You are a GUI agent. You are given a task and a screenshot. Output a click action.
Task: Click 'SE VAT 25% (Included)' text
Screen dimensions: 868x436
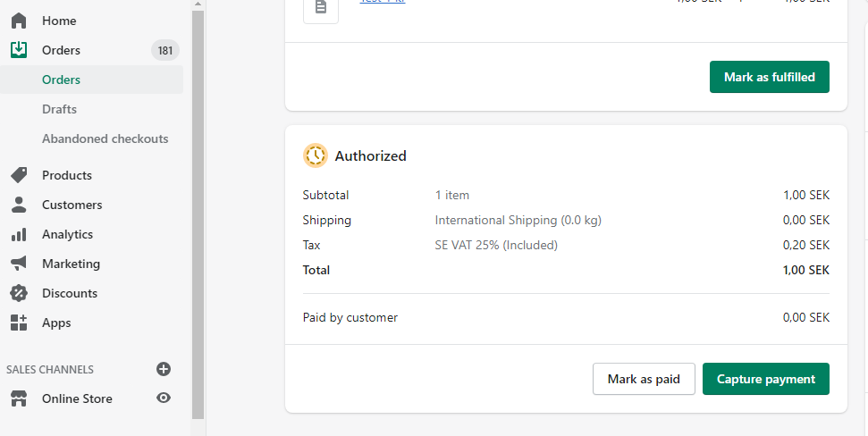coord(496,245)
